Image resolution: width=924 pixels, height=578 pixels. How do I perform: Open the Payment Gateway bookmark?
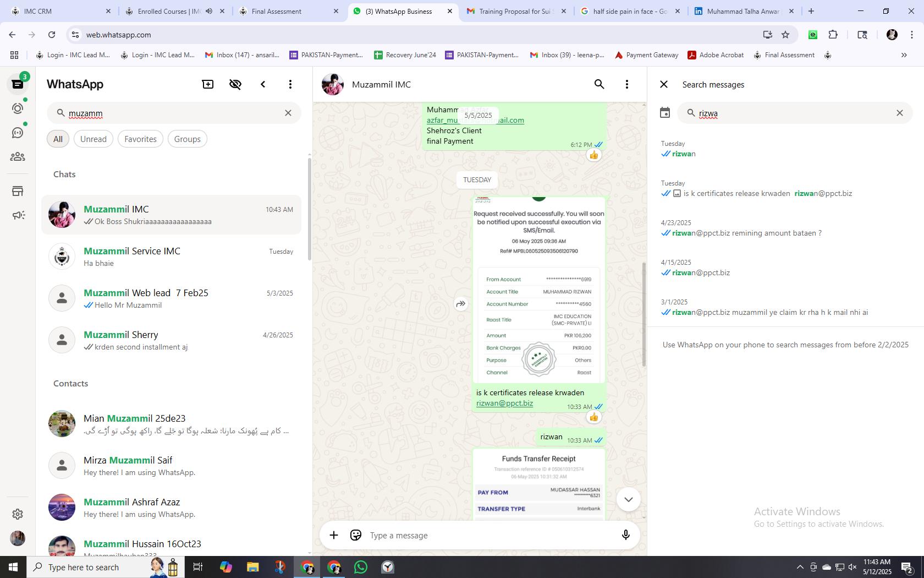click(x=647, y=55)
